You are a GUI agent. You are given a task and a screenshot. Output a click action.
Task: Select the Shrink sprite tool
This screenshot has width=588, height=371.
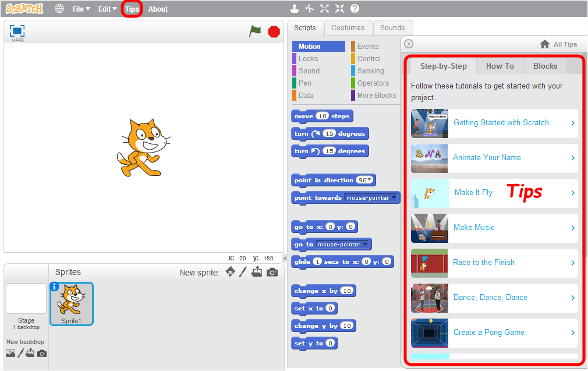[x=340, y=8]
